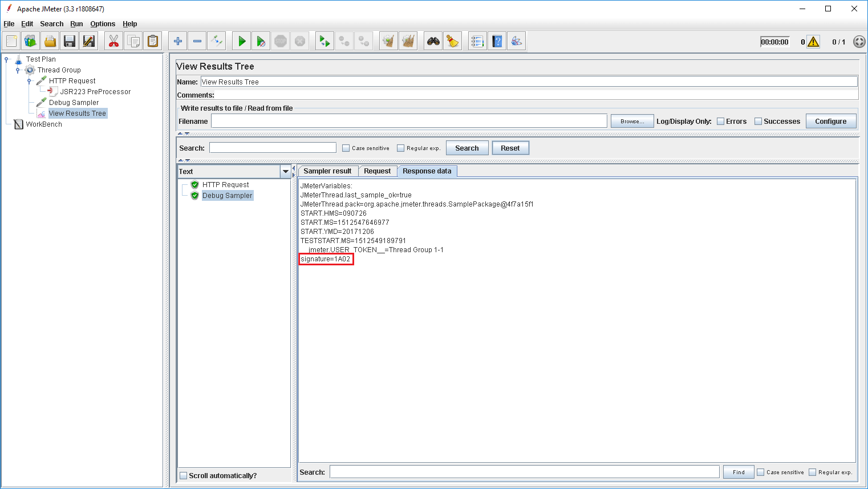
Task: Click into the Filename input field
Action: point(409,121)
